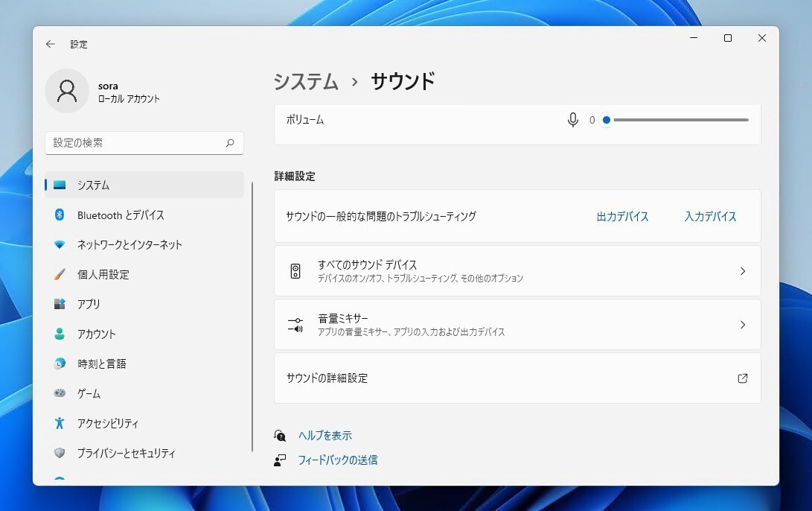Click the shield icon for プライバシーとセキュリティ
Image resolution: width=812 pixels, height=511 pixels.
(60, 453)
